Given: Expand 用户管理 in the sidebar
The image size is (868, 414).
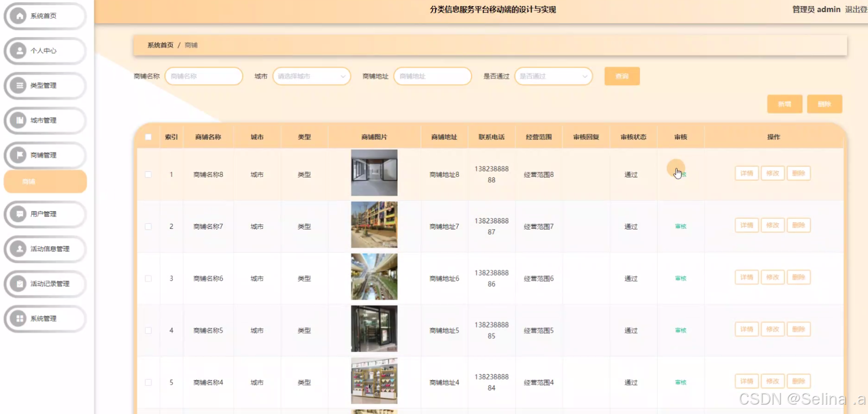Looking at the screenshot, I should click(45, 214).
